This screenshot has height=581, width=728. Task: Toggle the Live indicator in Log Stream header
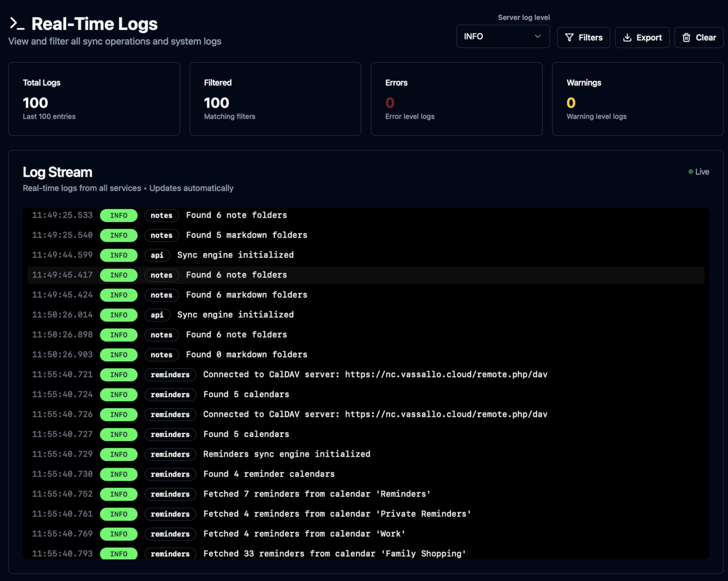pos(699,172)
